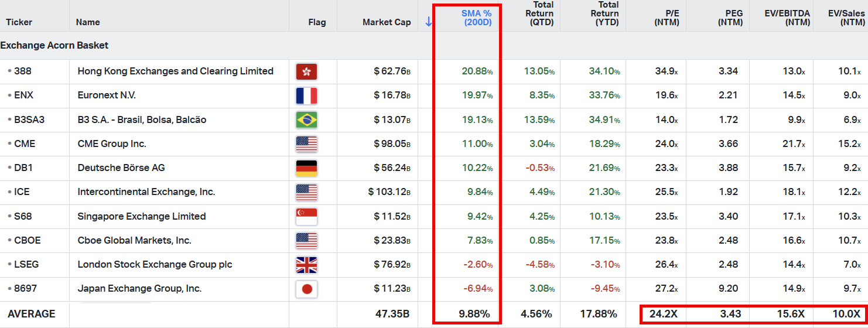The image size is (868, 328).
Task: Select London Stock Exchange Group plc name
Action: coord(155,264)
